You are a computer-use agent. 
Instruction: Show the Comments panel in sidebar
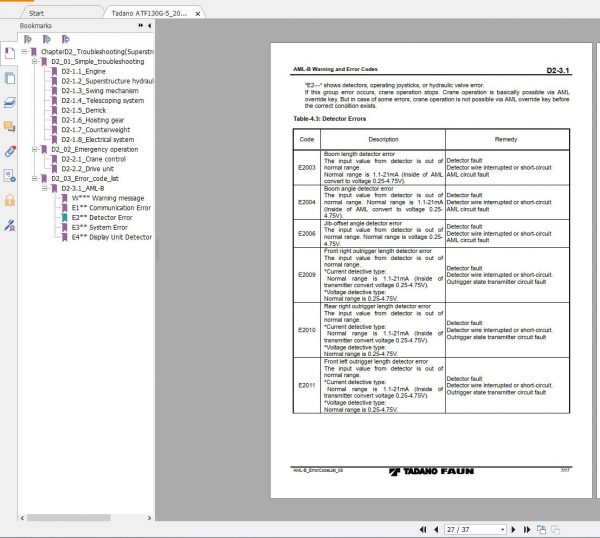click(9, 127)
